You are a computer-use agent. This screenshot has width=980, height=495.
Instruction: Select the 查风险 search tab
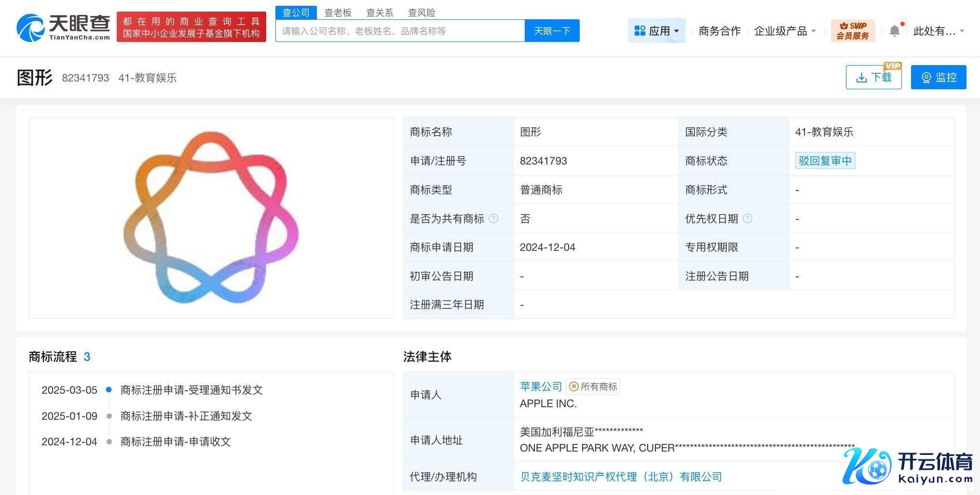[422, 13]
